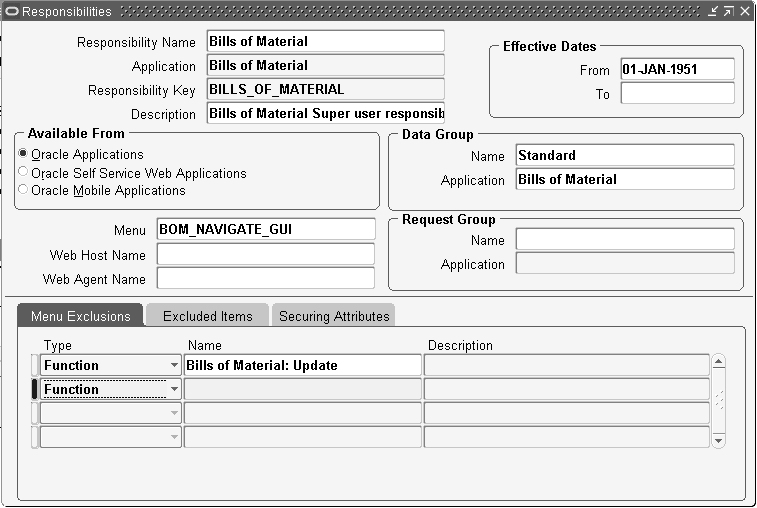
Task: Maximize the Responsibilities window
Action: click(729, 11)
